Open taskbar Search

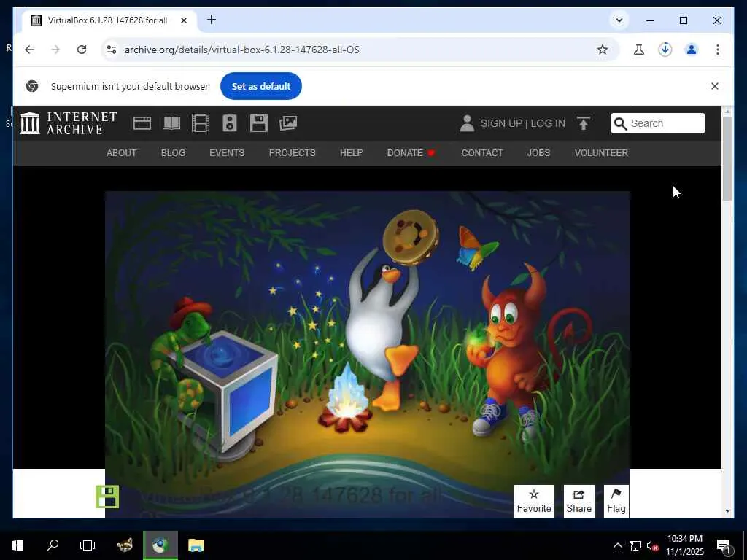click(53, 545)
